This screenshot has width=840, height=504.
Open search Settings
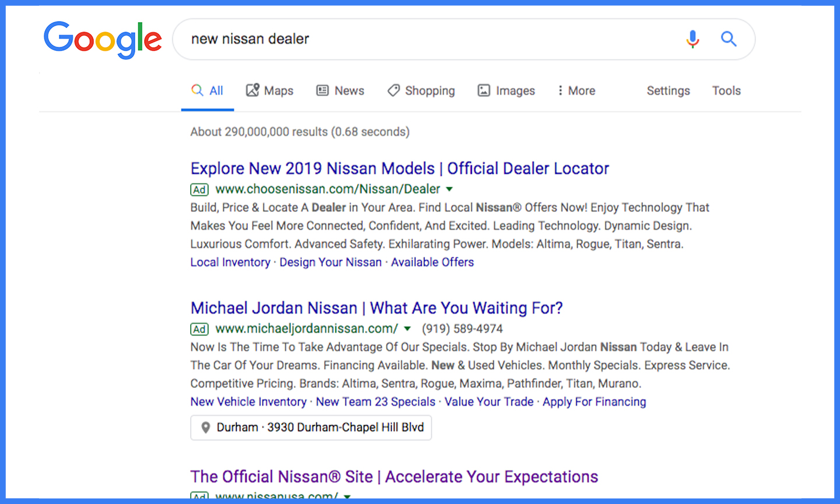(x=668, y=90)
